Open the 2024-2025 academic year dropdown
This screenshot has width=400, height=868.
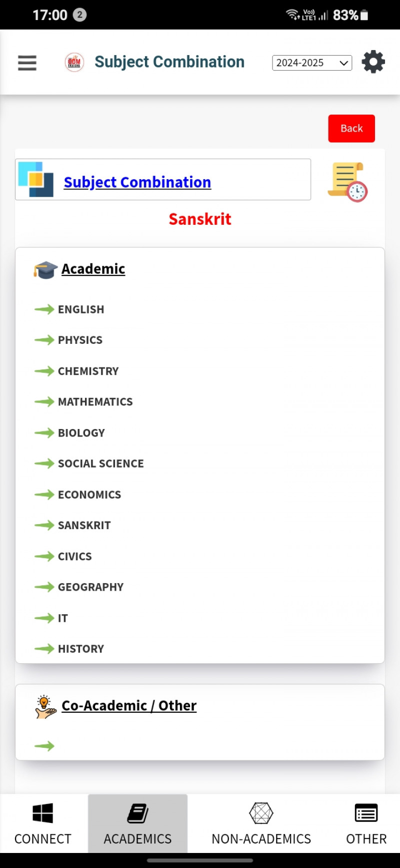click(312, 63)
